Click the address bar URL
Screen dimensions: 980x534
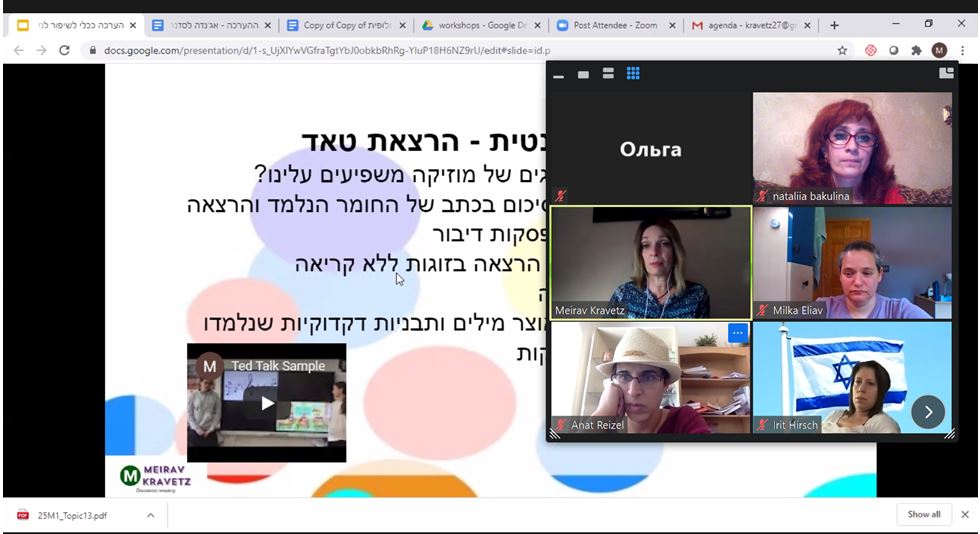coord(327,51)
